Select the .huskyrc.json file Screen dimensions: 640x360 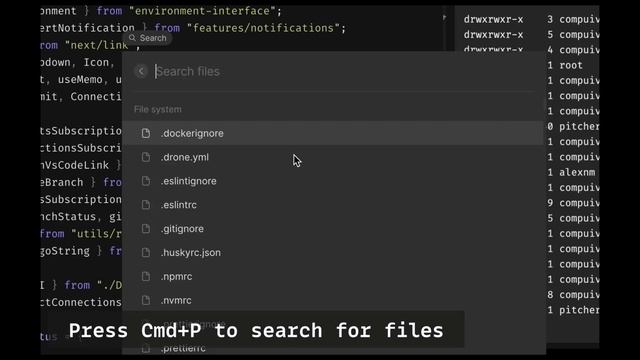[333, 253]
